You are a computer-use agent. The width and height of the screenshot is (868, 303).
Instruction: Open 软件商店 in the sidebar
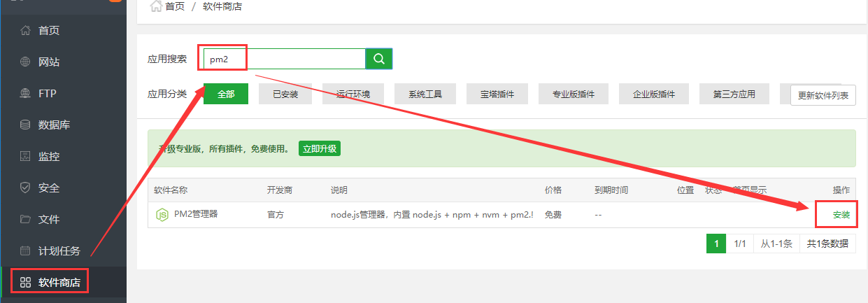coord(59,283)
